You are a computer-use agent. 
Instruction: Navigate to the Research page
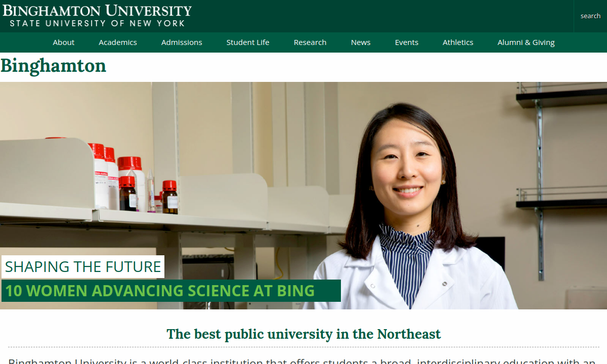tap(310, 42)
